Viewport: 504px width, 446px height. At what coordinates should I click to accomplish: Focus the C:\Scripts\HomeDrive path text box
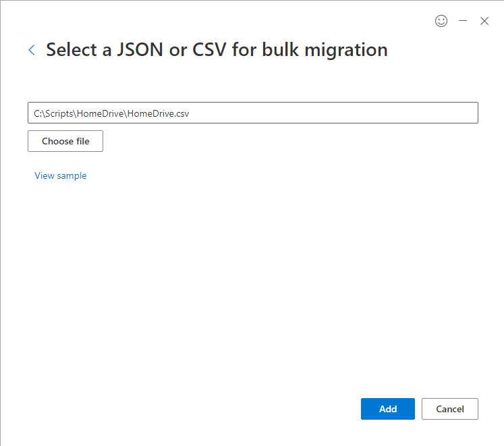[x=253, y=113]
